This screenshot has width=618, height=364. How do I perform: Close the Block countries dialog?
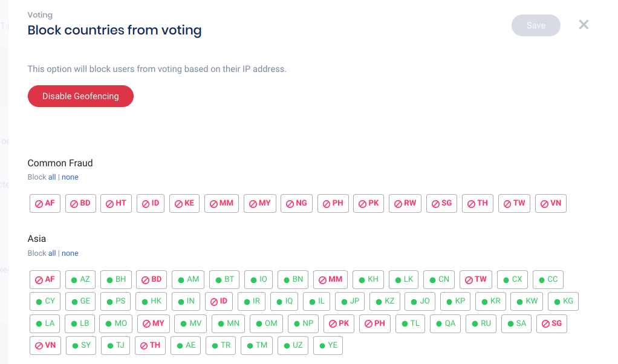click(584, 25)
